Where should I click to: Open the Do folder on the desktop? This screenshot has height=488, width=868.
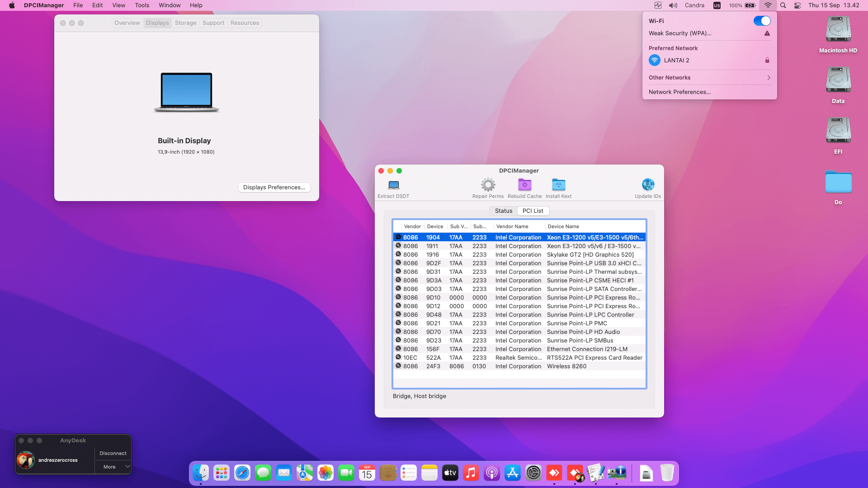838,187
